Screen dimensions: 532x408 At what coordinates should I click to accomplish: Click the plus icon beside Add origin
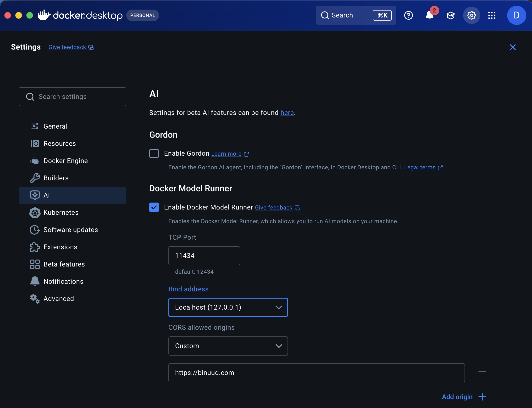pos(482,397)
